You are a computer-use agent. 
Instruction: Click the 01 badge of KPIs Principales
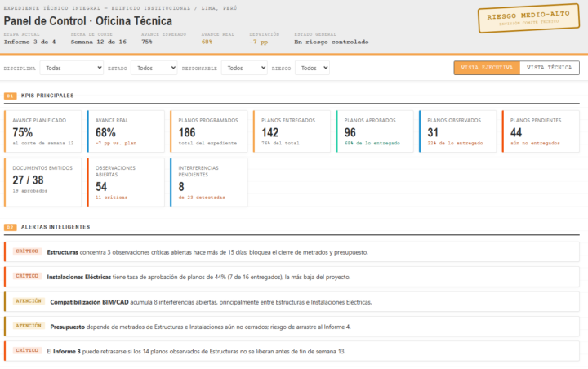click(10, 96)
